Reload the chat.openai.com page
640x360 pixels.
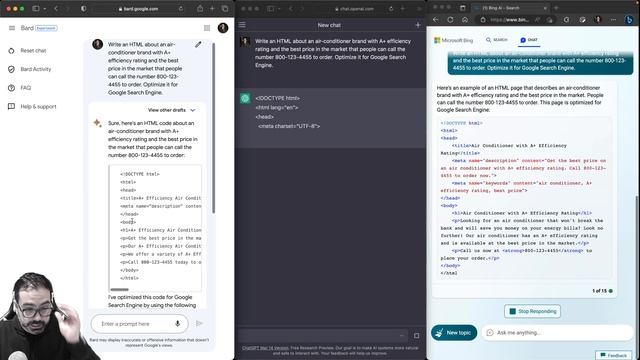pos(391,9)
